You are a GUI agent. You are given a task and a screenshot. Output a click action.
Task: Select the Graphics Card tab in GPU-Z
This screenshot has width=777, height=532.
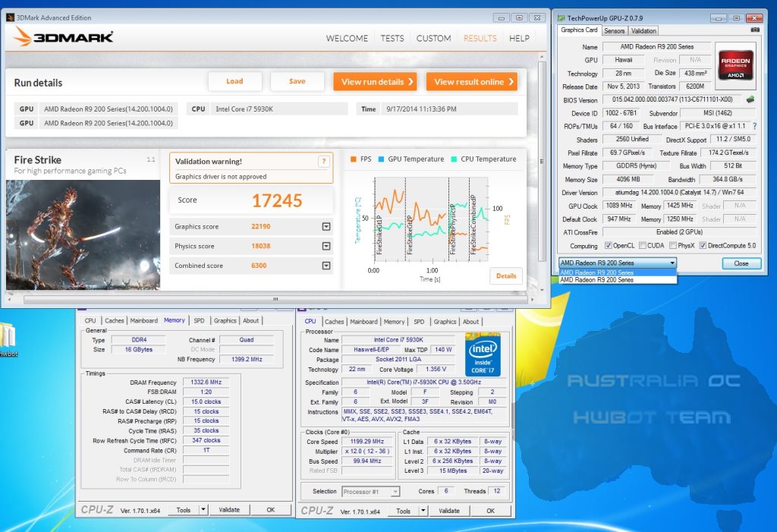[579, 30]
